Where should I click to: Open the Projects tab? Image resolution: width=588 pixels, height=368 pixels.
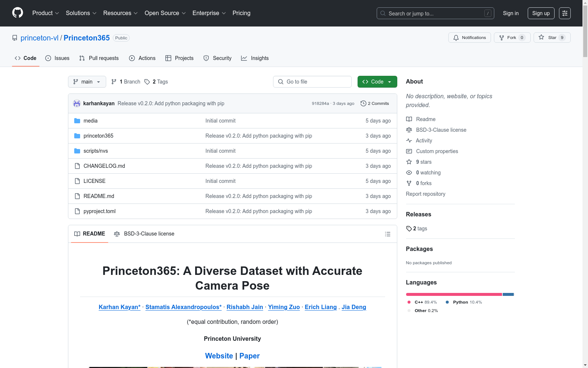179,58
